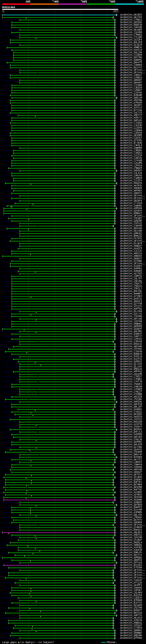The width and height of the screenshot is (146, 644).
Task: Select label UniRef100_C1ESK7
Action: tap(131, 138)
